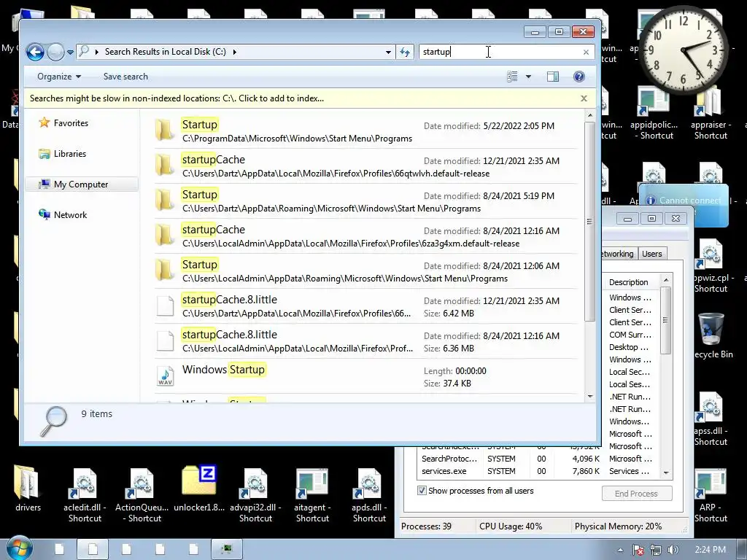Select Favorites in navigation pane
The width and height of the screenshot is (747, 560).
click(71, 122)
